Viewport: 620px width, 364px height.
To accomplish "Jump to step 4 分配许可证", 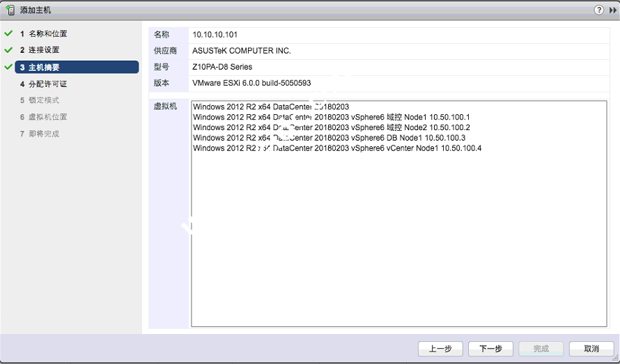I will click(x=47, y=84).
